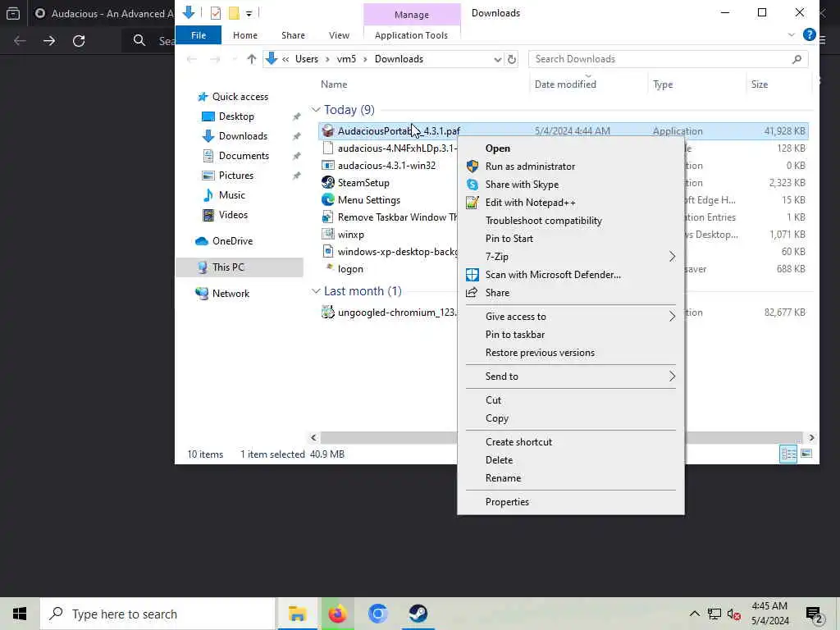Collapse the Today (9) group
This screenshot has height=630, width=840.
pyautogui.click(x=316, y=110)
